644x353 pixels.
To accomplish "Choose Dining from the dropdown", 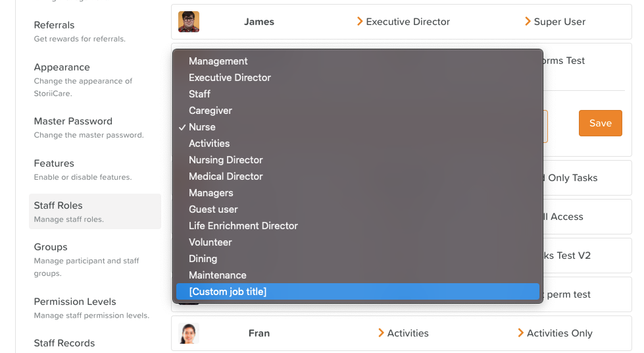I will (x=357, y=259).
